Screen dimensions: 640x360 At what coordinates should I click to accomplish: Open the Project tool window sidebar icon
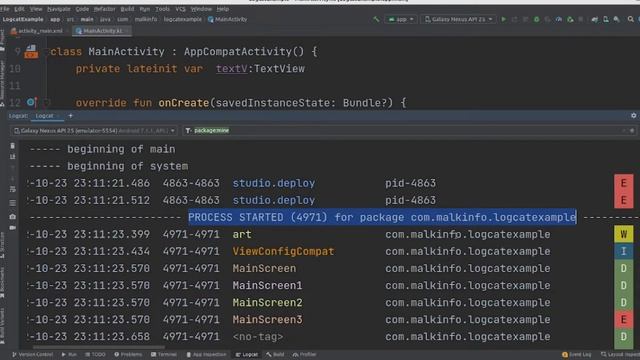point(2,41)
